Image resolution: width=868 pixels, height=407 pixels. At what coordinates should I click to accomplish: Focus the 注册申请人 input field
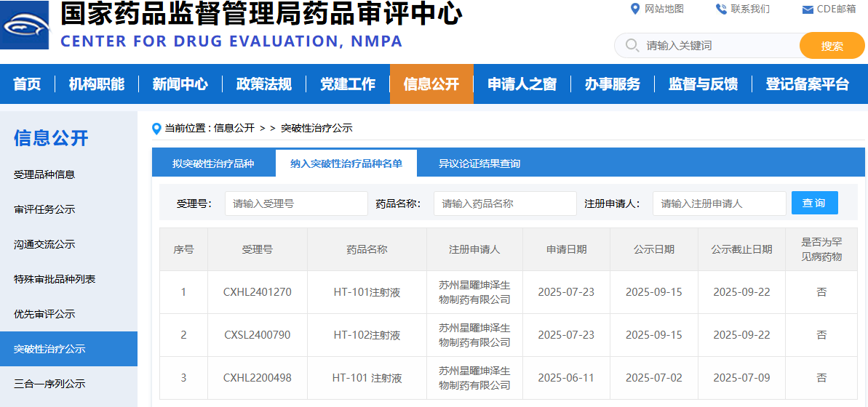719,203
